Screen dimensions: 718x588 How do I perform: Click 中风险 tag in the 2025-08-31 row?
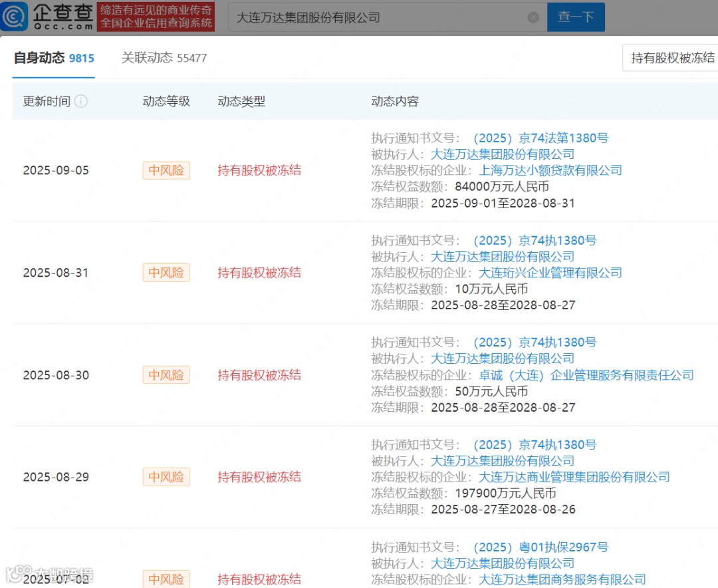point(166,273)
